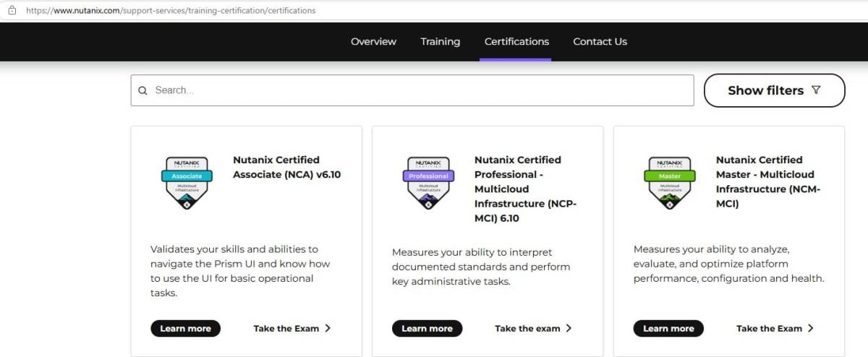Open the Show filters panel
The image size is (868, 357).
click(774, 90)
